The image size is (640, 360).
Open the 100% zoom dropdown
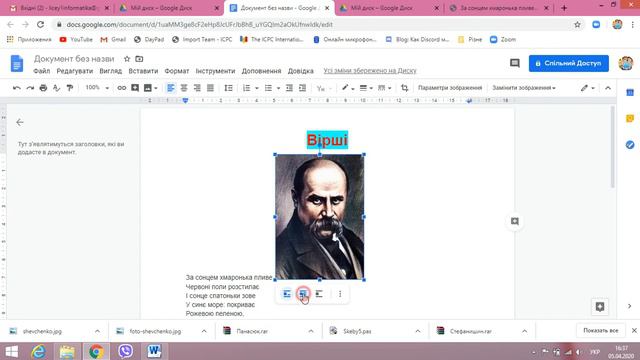[x=97, y=88]
